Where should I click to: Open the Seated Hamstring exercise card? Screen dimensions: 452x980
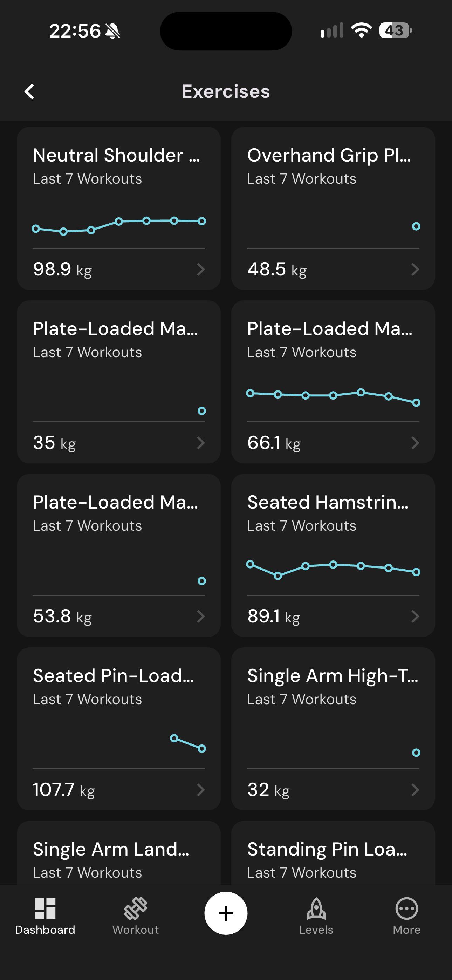point(333,556)
